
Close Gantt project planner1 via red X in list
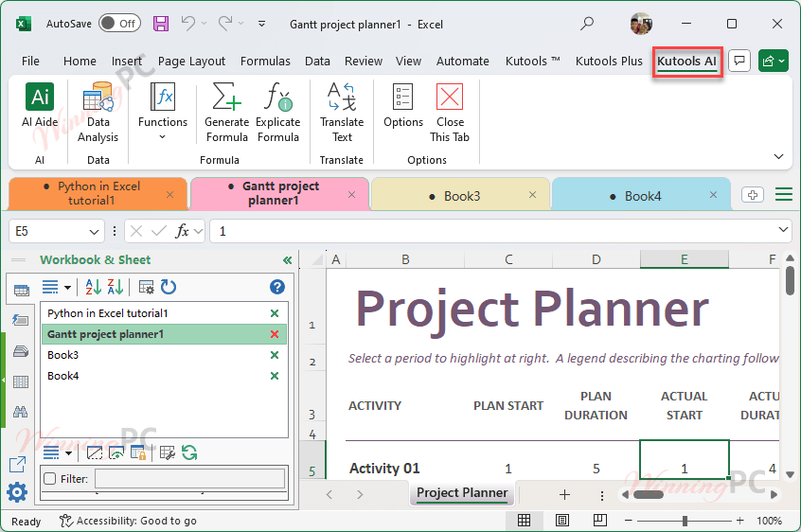point(275,334)
